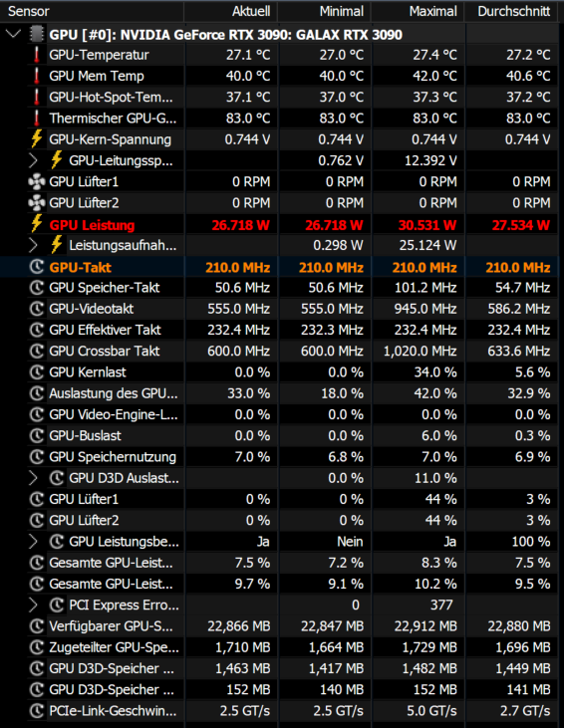Click clock icon beside GPU-Buslast
This screenshot has height=728, width=564.
click(x=37, y=435)
